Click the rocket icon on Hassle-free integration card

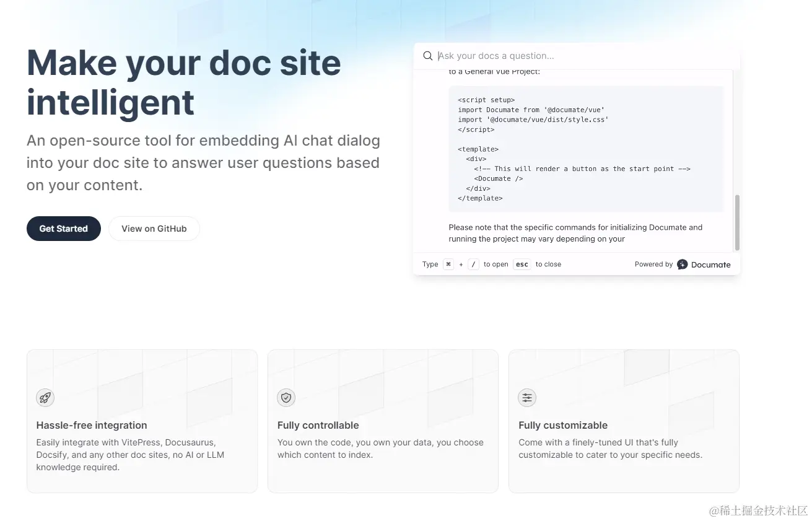[x=45, y=398]
